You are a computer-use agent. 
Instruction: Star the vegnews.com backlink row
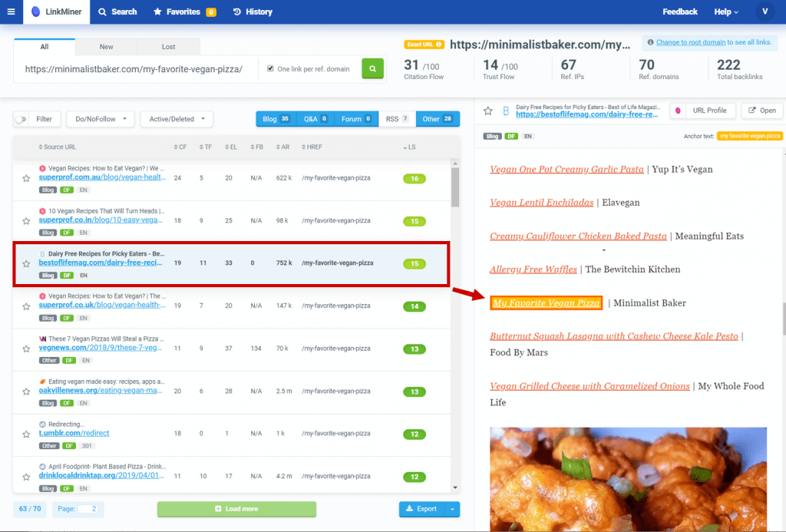(x=26, y=349)
